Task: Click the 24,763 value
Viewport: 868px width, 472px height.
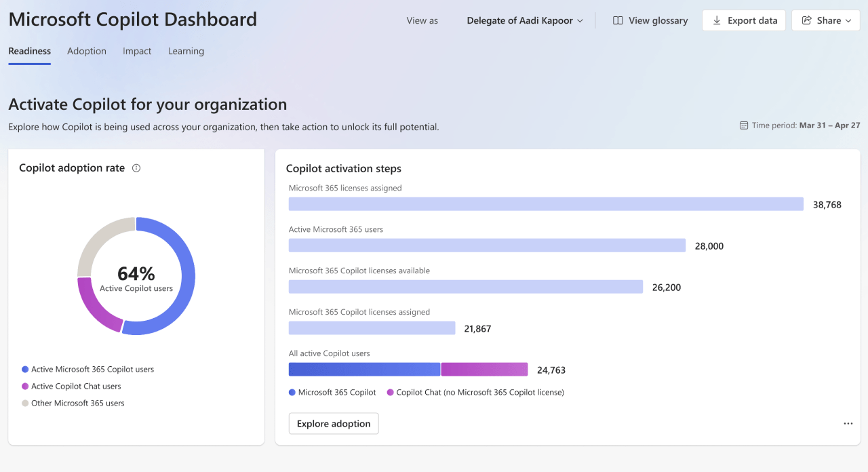Action: coord(551,370)
